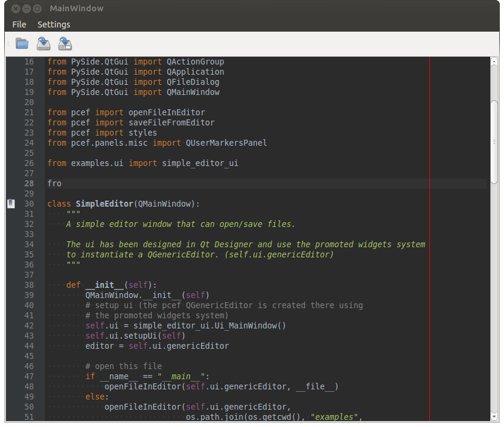This screenshot has width=504, height=427.
Task: Click the "examples" string on line 51
Action: pos(336,417)
